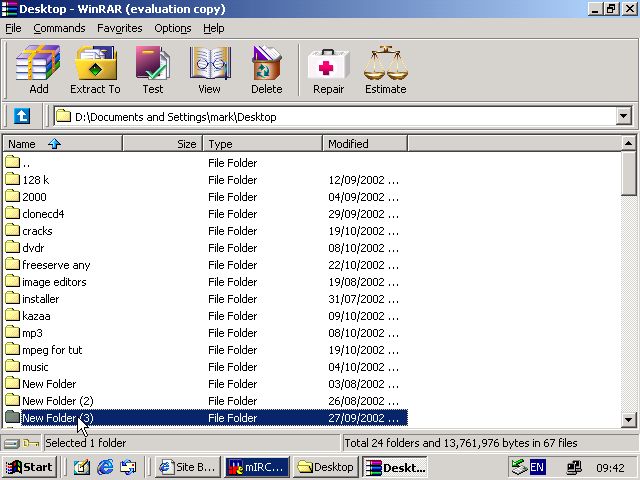Open the Help menu
640x480 pixels.
[x=213, y=28]
